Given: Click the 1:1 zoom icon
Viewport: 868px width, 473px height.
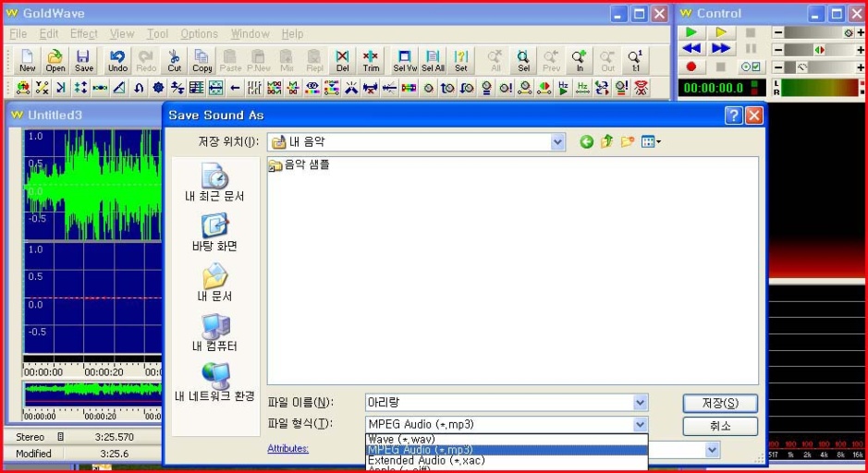Looking at the screenshot, I should click(635, 60).
